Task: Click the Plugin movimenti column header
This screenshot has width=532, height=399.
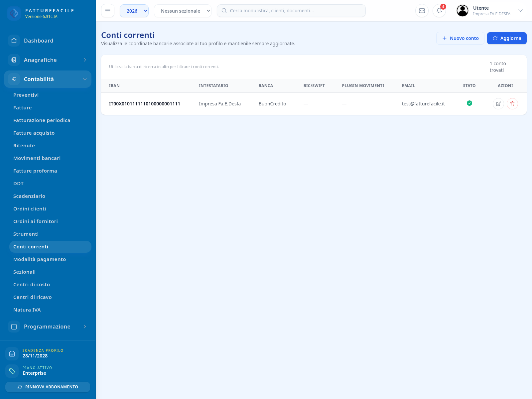Action: (363, 86)
